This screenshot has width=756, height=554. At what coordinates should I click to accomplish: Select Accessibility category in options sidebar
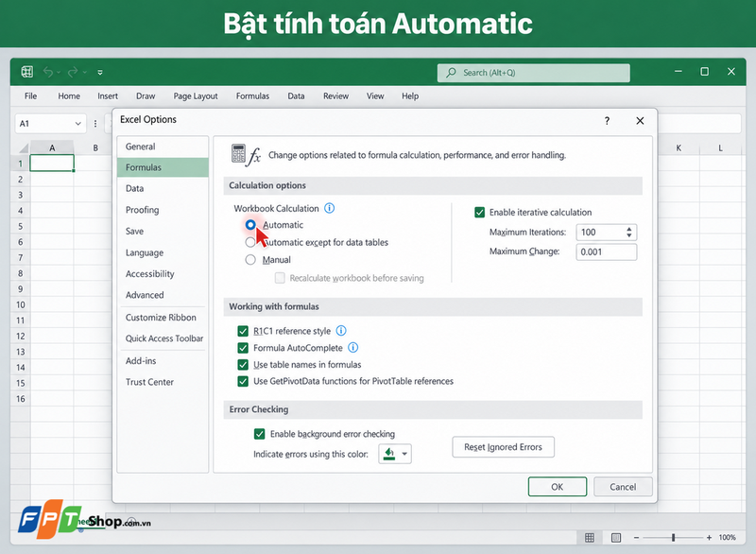coord(163,274)
